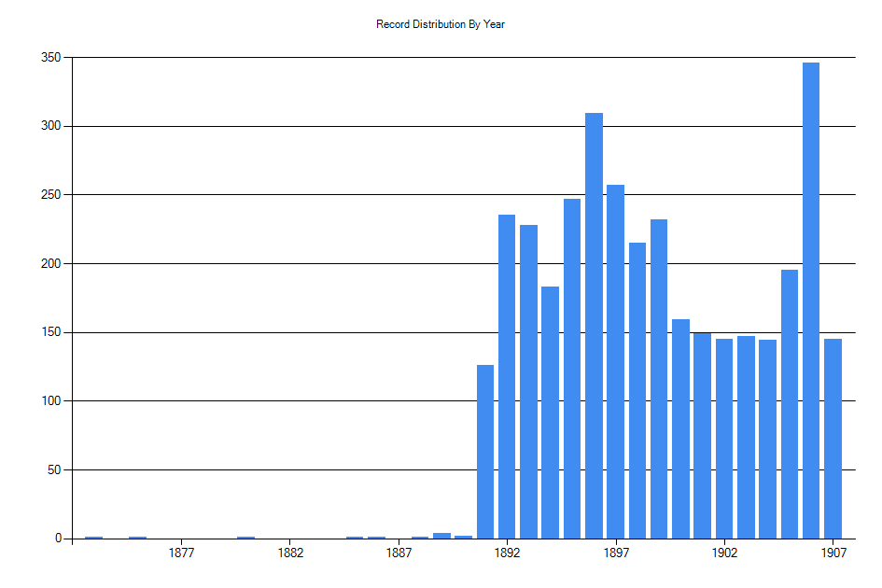Click the x-axis label 1902

pyautogui.click(x=724, y=553)
